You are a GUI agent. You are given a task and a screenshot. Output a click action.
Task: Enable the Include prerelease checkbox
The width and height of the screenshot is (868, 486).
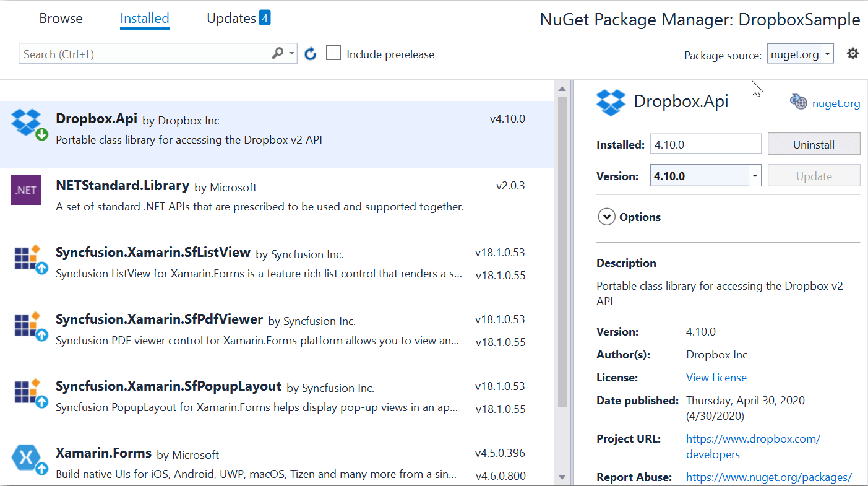tap(333, 53)
